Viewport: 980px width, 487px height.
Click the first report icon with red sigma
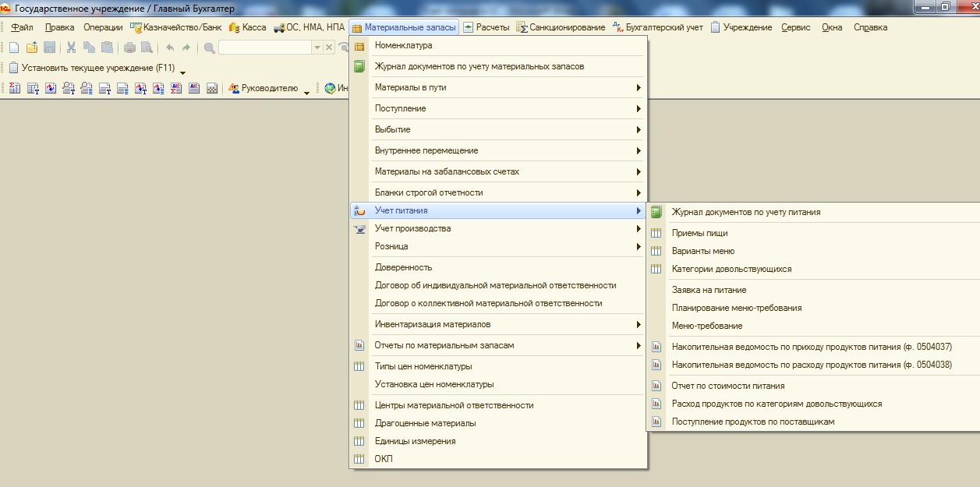pos(14,89)
